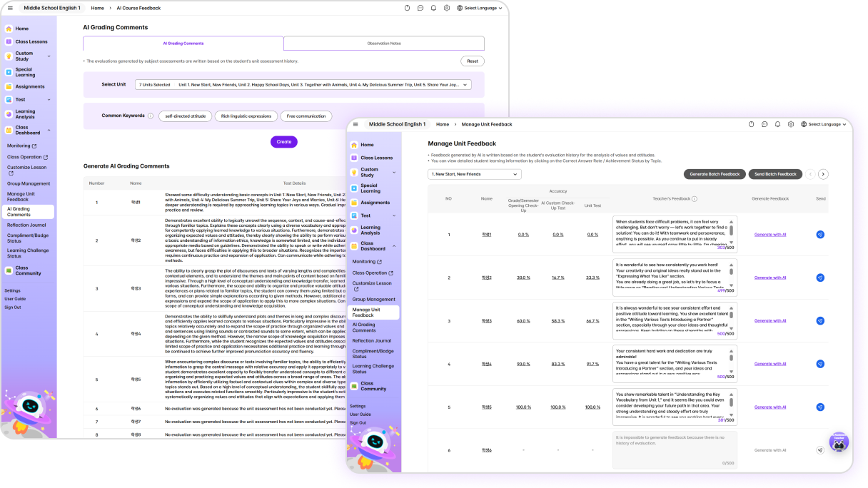This screenshot has width=868, height=488.
Task: Open student name link 학생1 in feedback table
Action: (x=487, y=234)
